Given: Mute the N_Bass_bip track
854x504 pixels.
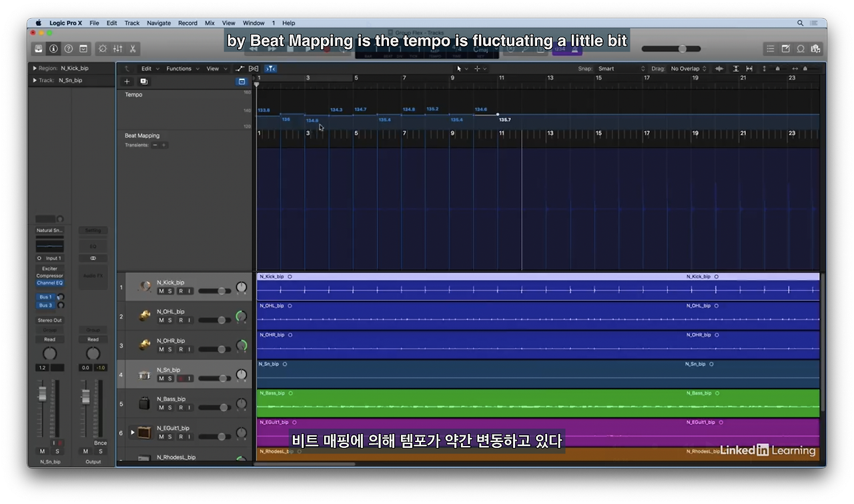Looking at the screenshot, I should pyautogui.click(x=161, y=408).
